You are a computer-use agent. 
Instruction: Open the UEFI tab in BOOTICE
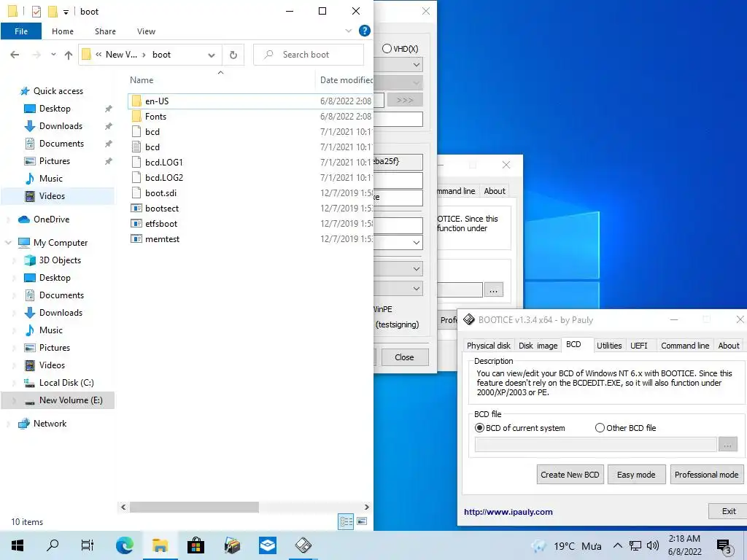[639, 345]
